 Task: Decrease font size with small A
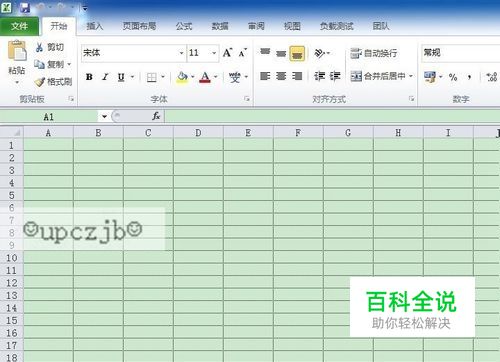(243, 53)
